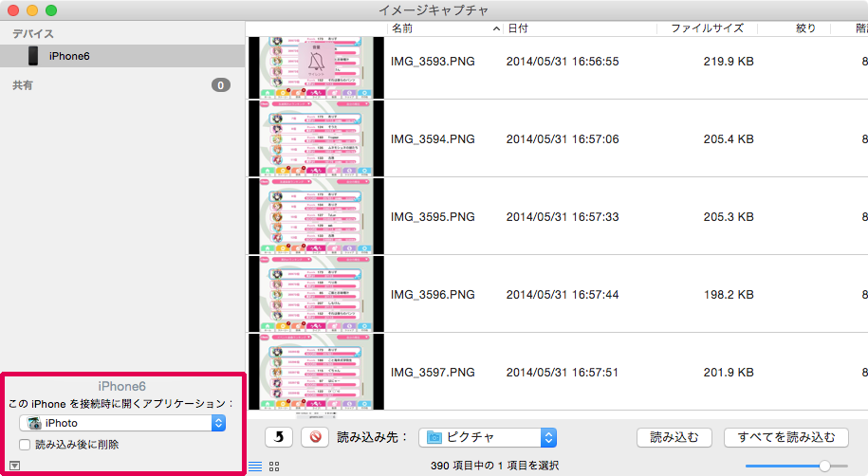This screenshot has height=476, width=868.
Task: Sort by the ファイルサイズ column header
Action: (707, 28)
